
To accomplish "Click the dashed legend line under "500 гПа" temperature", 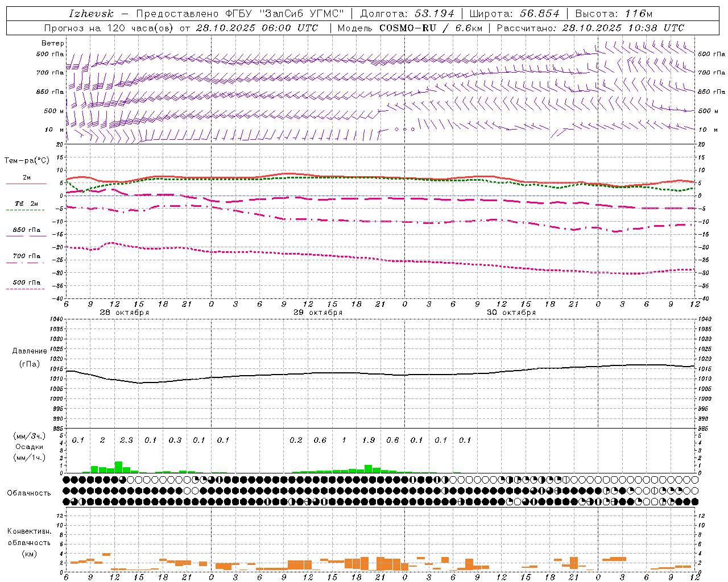I will 26,289.
